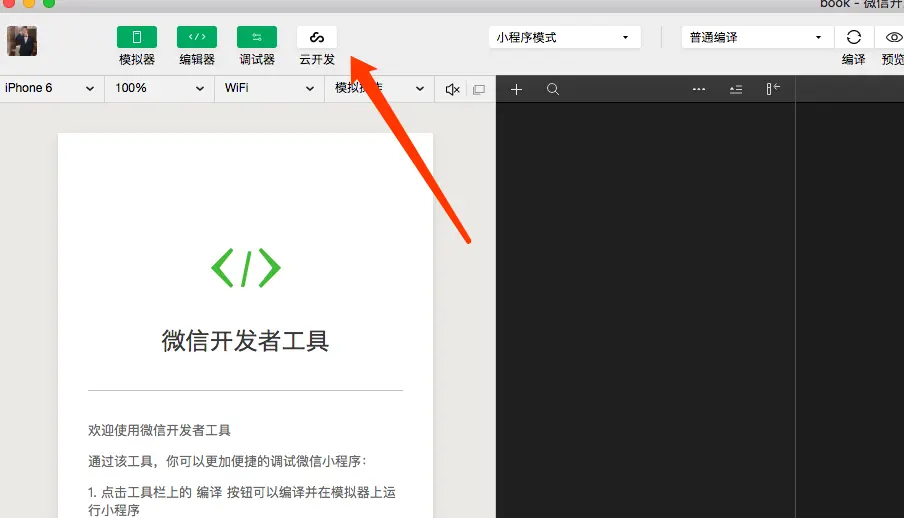The image size is (904, 518).
Task: Click the 预览 eye preview icon
Action: pyautogui.click(x=894, y=37)
